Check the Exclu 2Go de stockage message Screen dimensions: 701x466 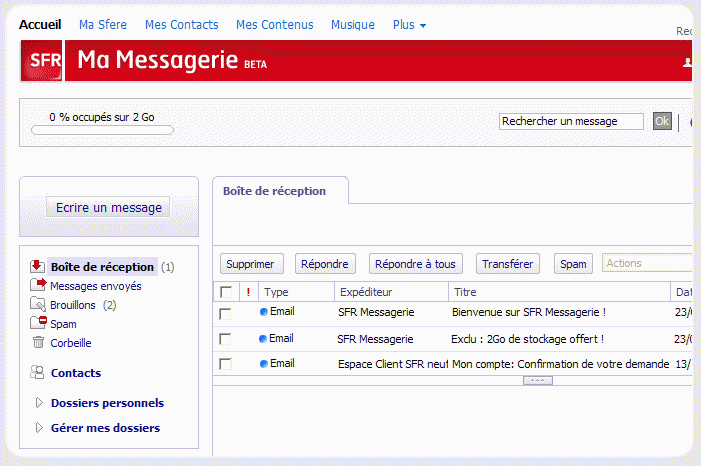(225, 339)
